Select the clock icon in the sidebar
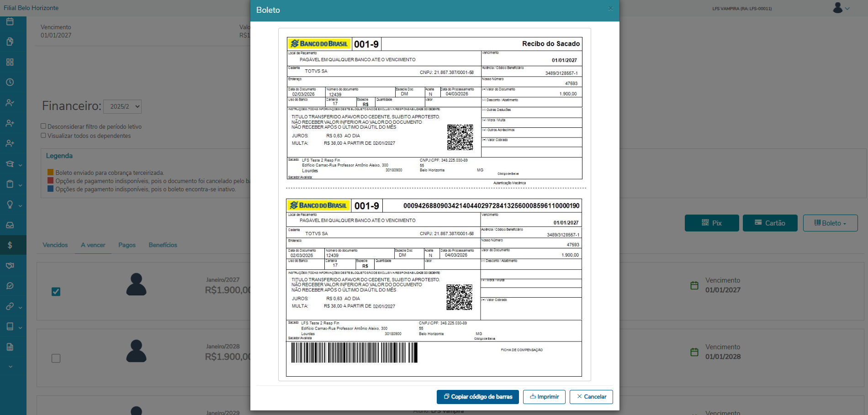The width and height of the screenshot is (868, 415). [x=10, y=82]
